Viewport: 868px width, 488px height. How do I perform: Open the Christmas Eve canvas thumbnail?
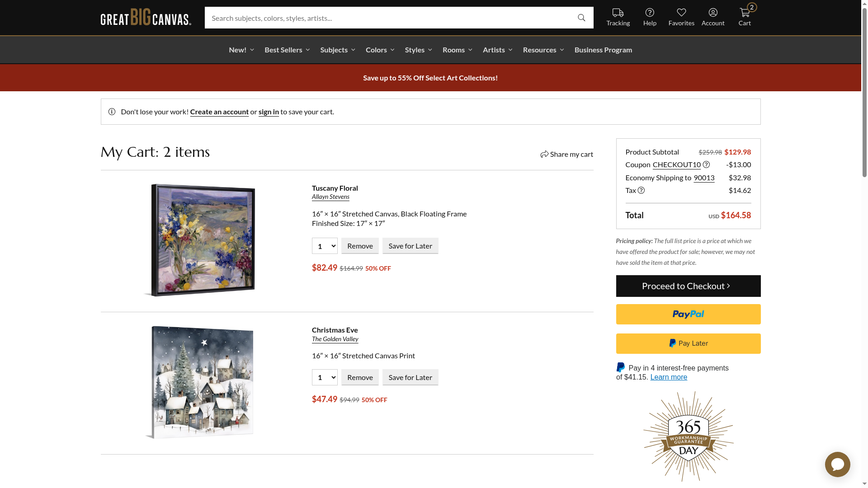pos(200,382)
